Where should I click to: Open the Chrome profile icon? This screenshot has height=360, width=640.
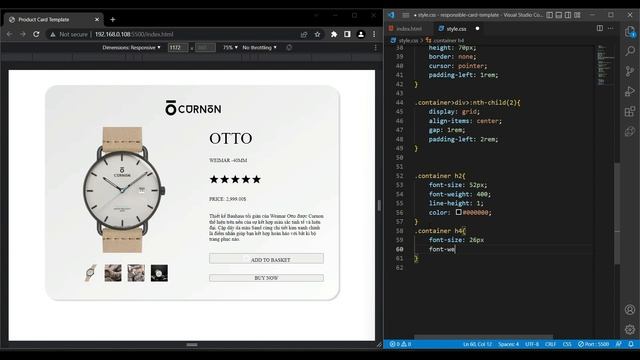coord(361,34)
